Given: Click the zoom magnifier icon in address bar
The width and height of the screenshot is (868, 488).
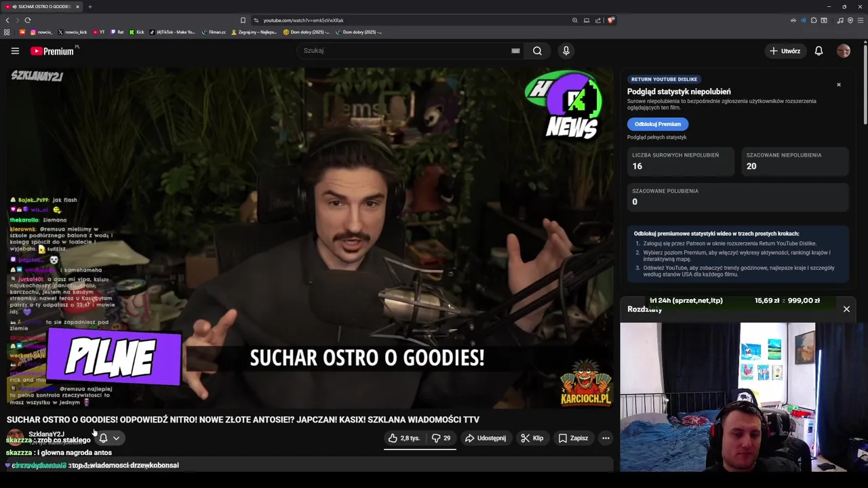Looking at the screenshot, I should [x=575, y=20].
